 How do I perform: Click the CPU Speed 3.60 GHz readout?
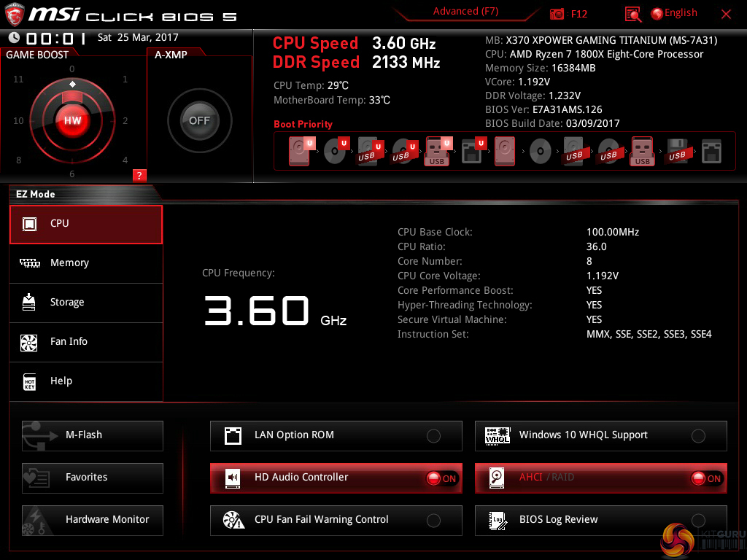click(x=354, y=43)
